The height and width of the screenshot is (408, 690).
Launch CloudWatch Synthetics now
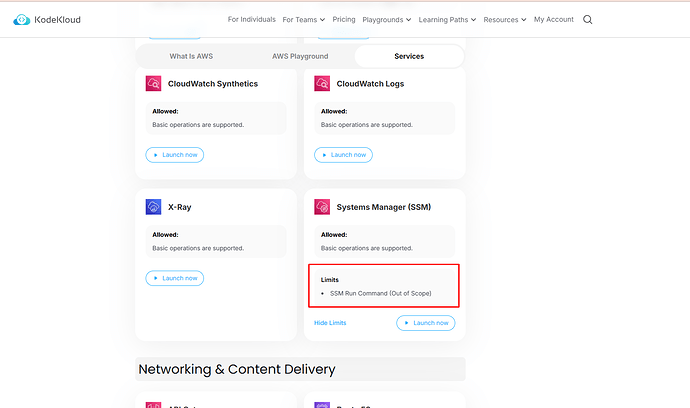click(x=175, y=155)
